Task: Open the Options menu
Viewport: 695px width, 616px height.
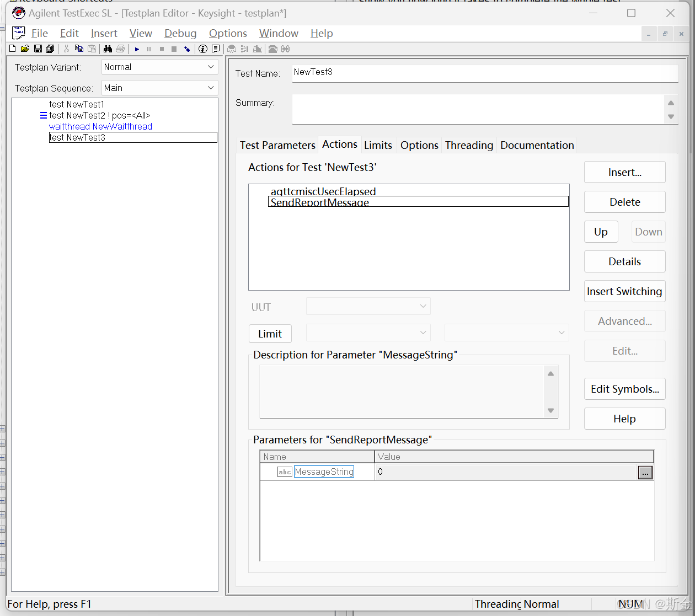Action: (x=228, y=33)
